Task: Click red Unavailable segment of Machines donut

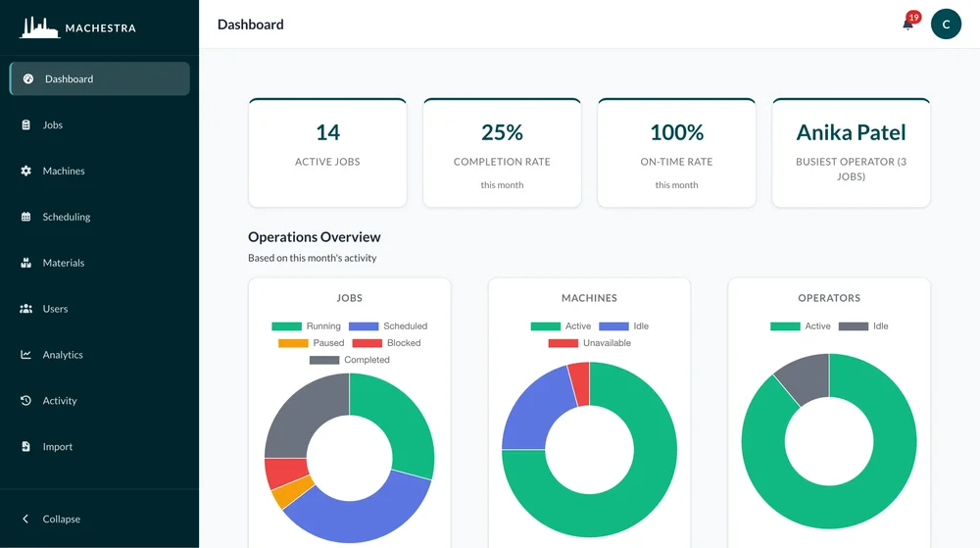Action: tap(579, 383)
